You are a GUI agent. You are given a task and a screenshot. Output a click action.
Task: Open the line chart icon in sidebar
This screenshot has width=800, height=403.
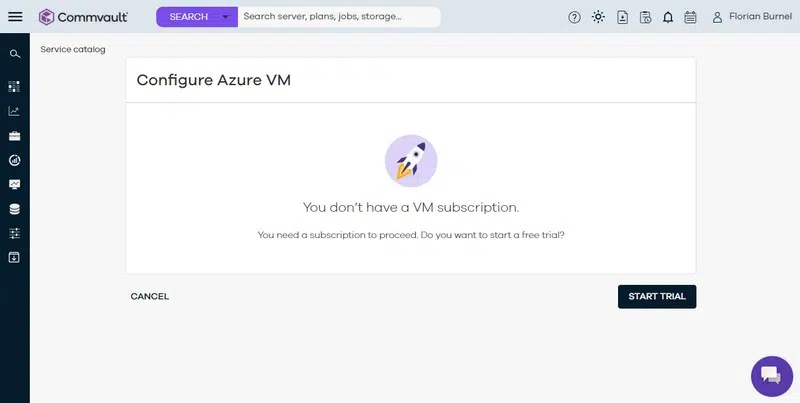[14, 111]
